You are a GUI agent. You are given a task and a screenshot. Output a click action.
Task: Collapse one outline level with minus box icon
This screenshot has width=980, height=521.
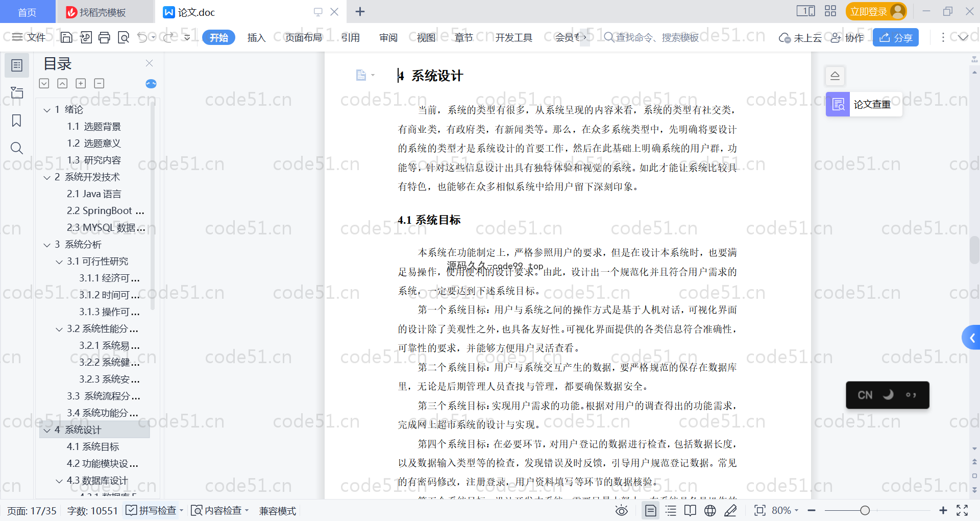(x=99, y=83)
